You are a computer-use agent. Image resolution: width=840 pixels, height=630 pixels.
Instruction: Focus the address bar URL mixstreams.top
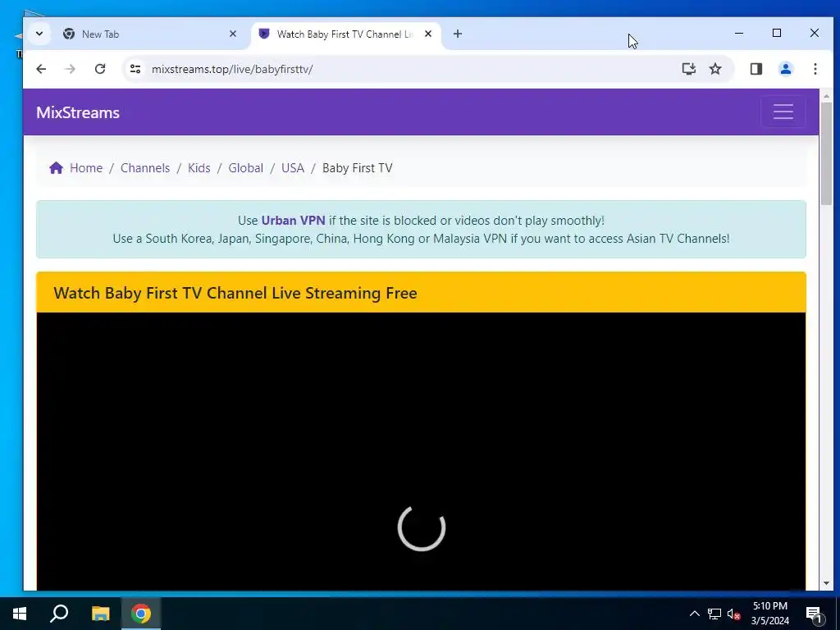pyautogui.click(x=232, y=69)
